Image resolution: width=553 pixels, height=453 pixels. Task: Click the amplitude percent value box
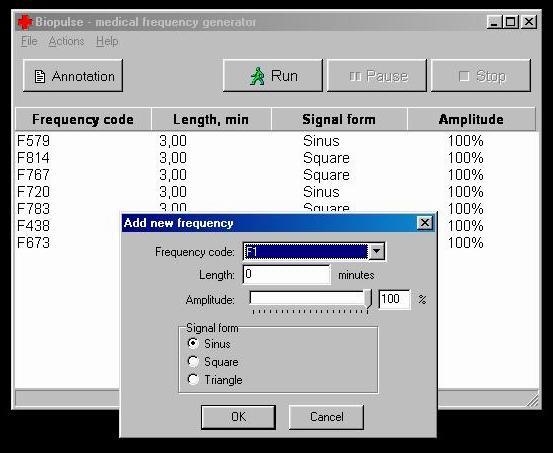point(394,299)
